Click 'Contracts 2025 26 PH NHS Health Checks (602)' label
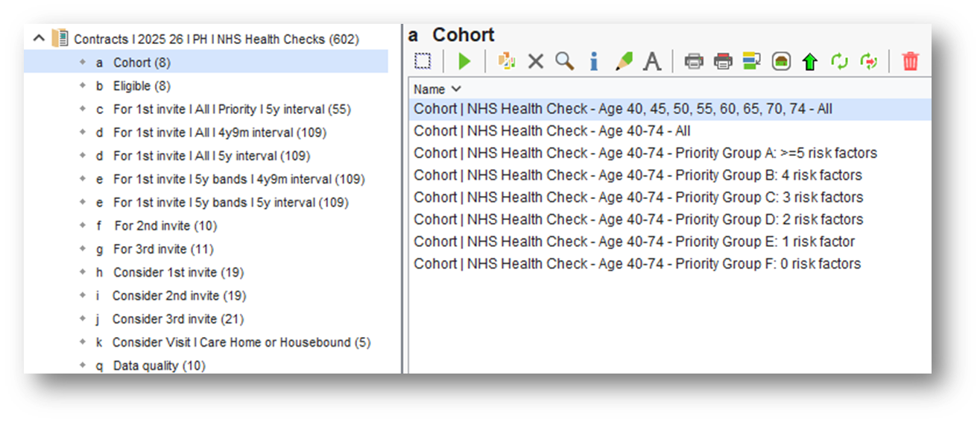Image resolution: width=980 pixels, height=422 pixels. click(x=217, y=39)
